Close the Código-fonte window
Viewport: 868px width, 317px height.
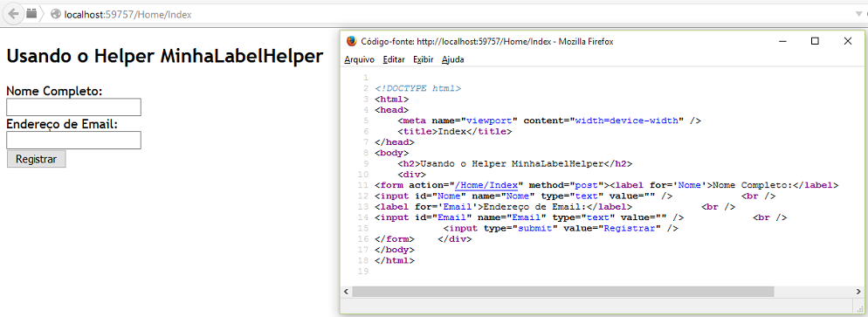[848, 42]
